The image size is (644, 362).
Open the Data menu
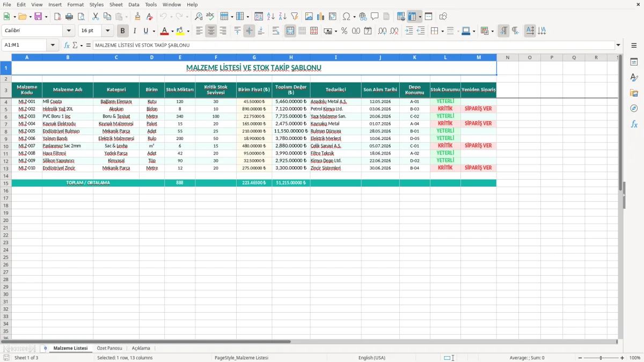point(134,4)
